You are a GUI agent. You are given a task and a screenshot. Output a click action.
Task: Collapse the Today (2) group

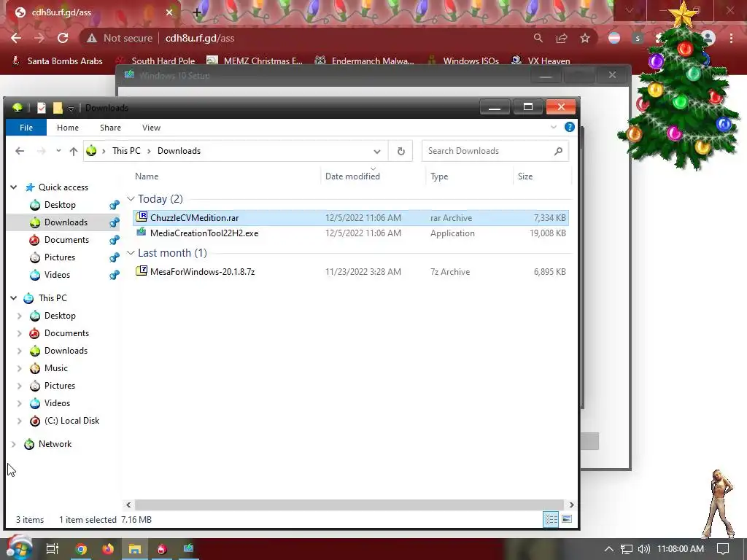coord(131,198)
